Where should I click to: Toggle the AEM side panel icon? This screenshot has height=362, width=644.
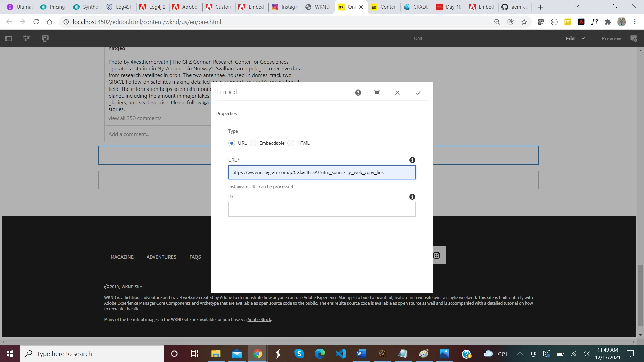point(8,38)
